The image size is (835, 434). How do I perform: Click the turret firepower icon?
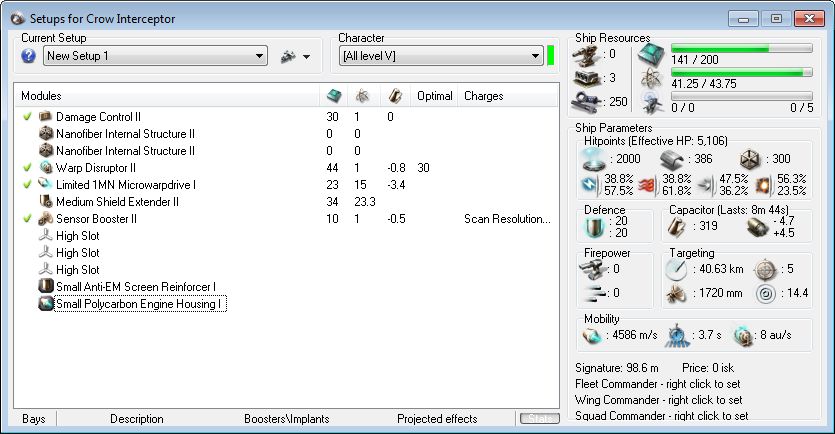(594, 268)
